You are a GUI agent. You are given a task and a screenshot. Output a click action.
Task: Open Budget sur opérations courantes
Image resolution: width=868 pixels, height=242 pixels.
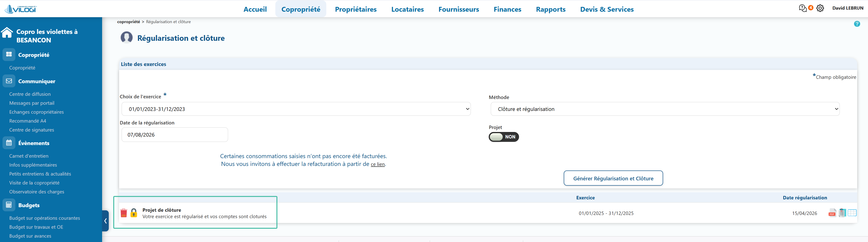45,218
